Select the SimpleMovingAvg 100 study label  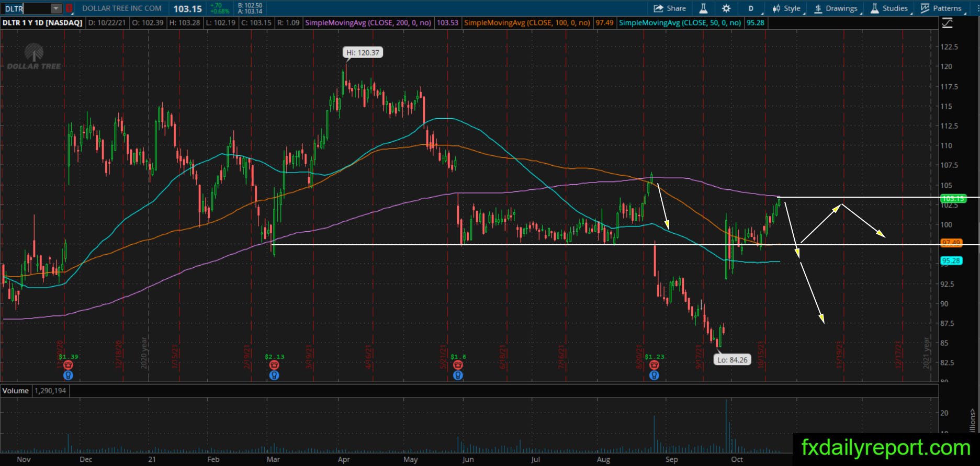(x=527, y=23)
